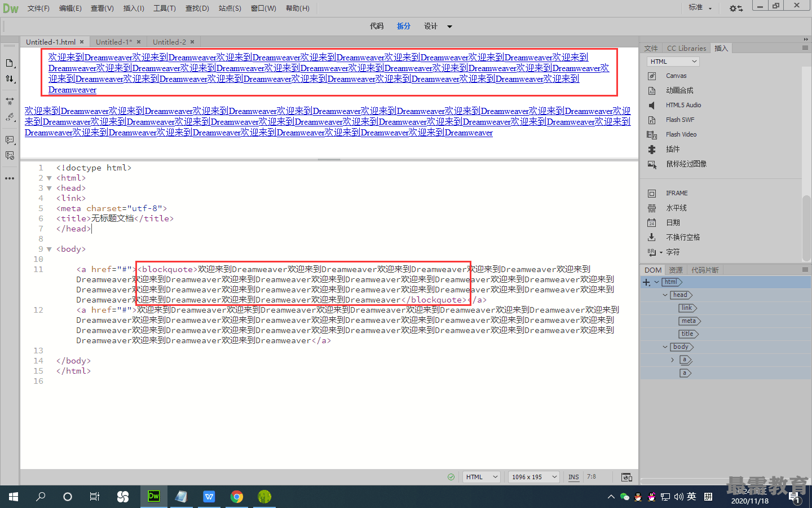Open the 编辑(E) menu
The width and height of the screenshot is (812, 508).
pos(70,8)
